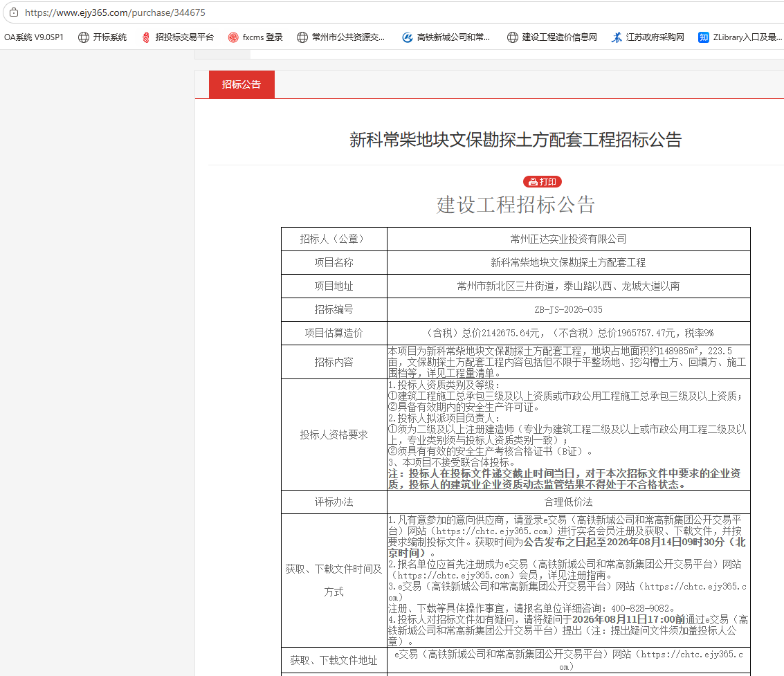Image resolution: width=784 pixels, height=676 pixels.
Task: Open the 建设工程造价信息网 bookmark label
Action: tap(560, 37)
